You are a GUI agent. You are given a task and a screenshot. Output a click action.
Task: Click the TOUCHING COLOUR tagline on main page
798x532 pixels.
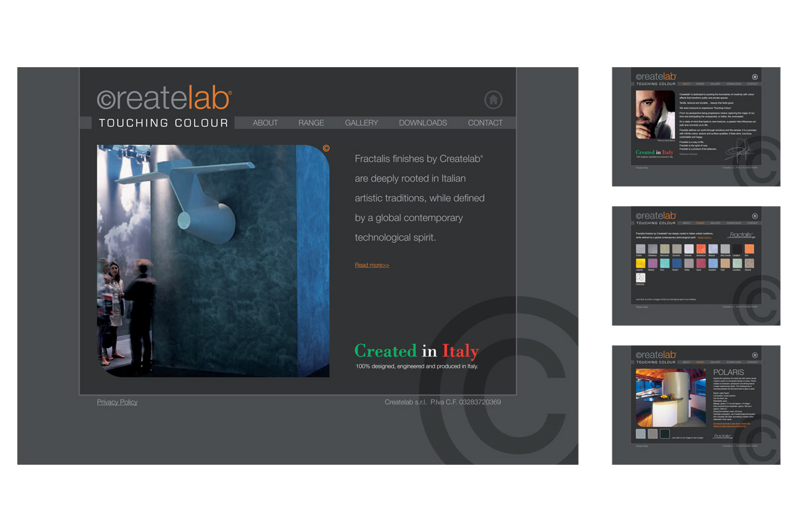coord(164,123)
